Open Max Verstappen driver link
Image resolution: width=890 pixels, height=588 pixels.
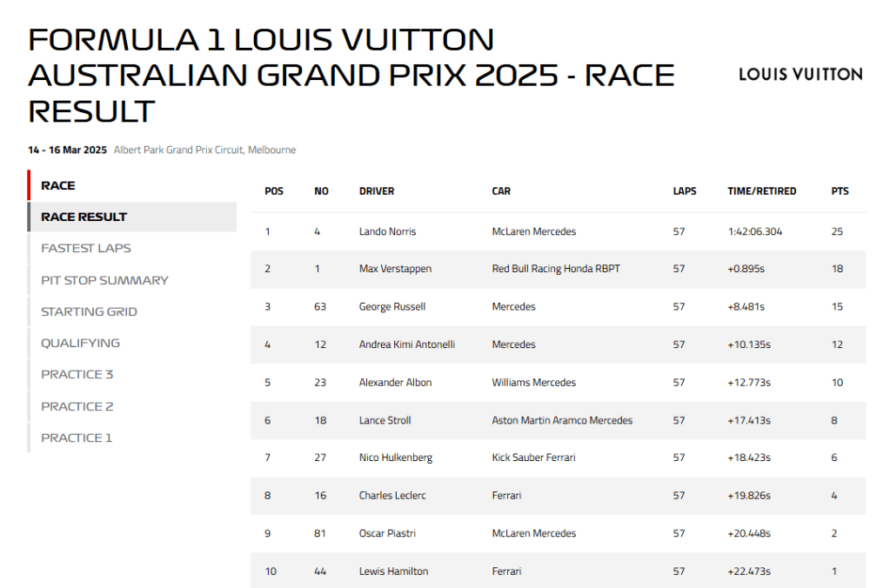tap(395, 269)
